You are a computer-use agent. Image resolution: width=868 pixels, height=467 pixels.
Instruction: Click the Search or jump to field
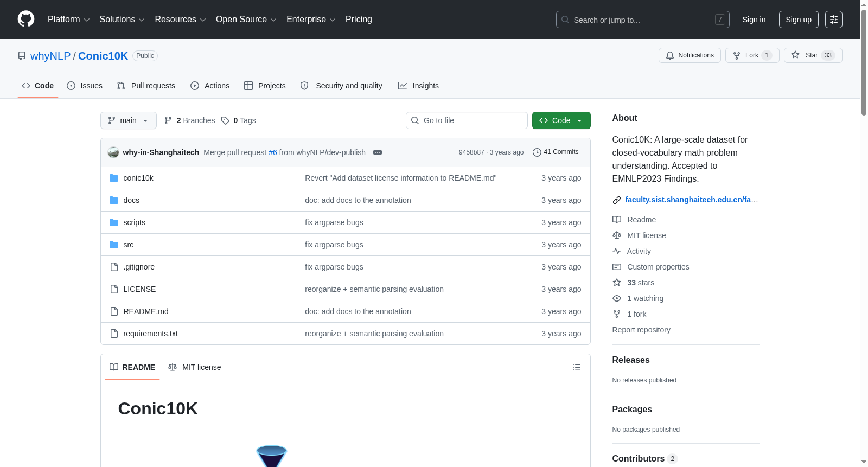point(643,20)
